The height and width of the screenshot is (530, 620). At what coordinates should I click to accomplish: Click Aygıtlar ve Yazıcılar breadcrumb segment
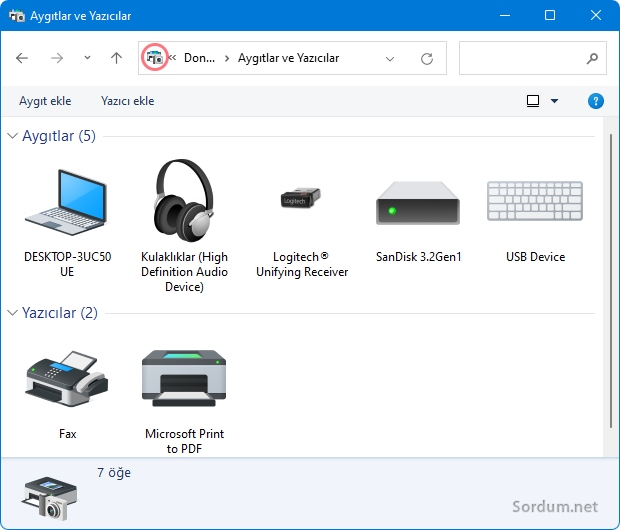[288, 58]
